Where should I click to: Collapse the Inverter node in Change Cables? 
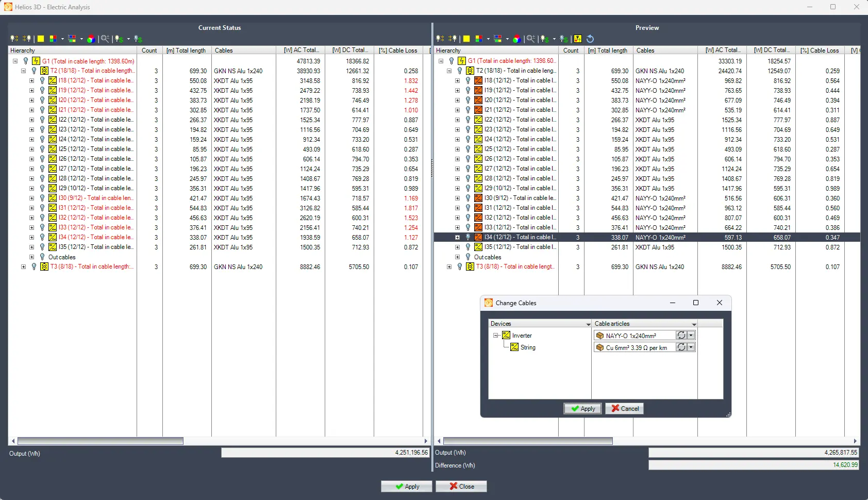[496, 335]
